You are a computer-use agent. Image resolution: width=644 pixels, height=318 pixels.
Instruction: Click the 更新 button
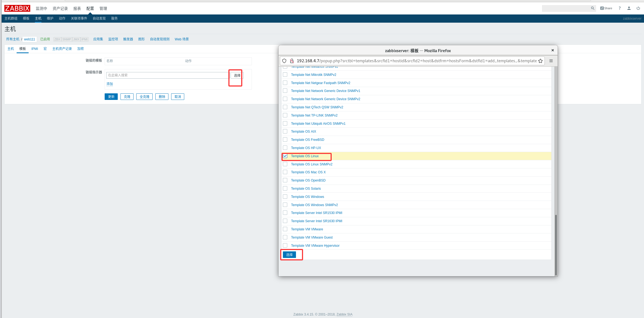pyautogui.click(x=111, y=97)
